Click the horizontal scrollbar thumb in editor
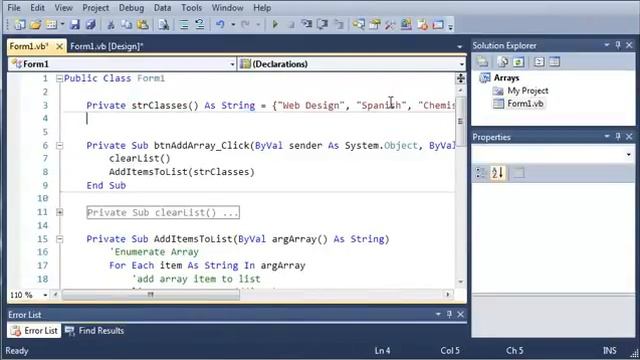Viewport: 640px width, 360px height. point(151,294)
